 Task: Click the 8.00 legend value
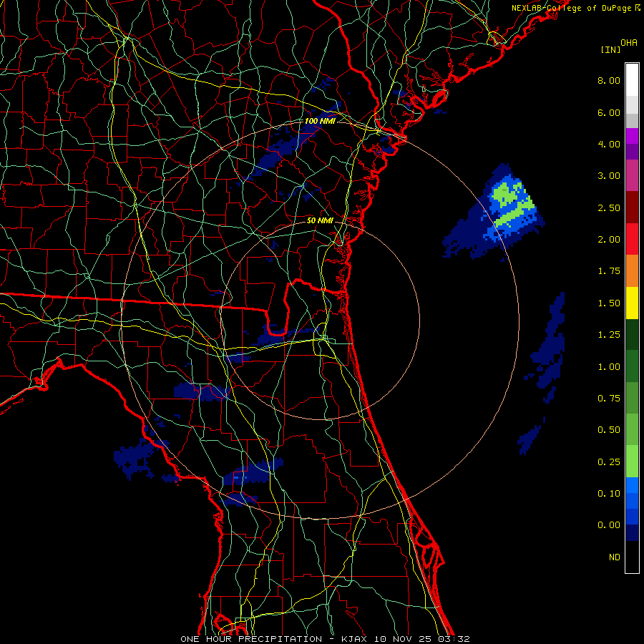point(609,80)
